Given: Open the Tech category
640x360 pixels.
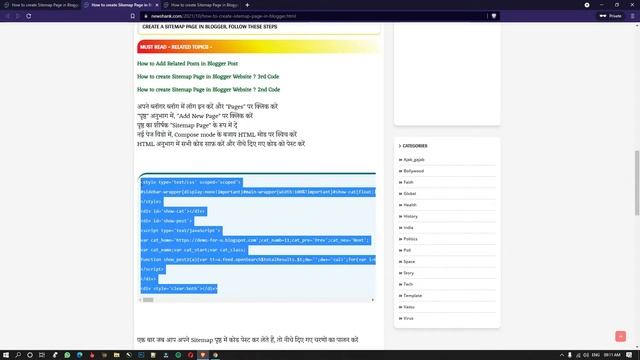Looking at the screenshot, I should click(408, 284).
